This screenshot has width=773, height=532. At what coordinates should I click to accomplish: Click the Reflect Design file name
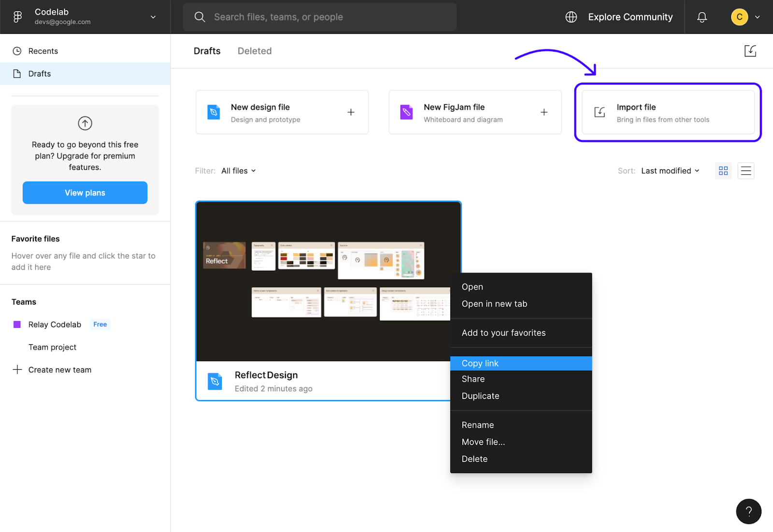tap(266, 375)
